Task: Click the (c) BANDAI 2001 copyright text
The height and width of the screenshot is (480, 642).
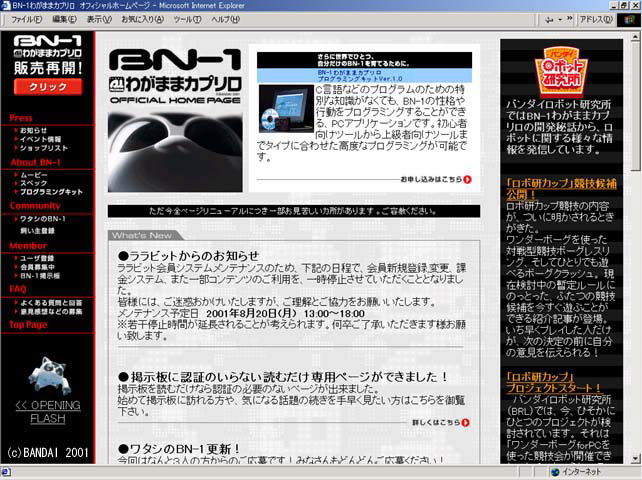Action: (48, 453)
